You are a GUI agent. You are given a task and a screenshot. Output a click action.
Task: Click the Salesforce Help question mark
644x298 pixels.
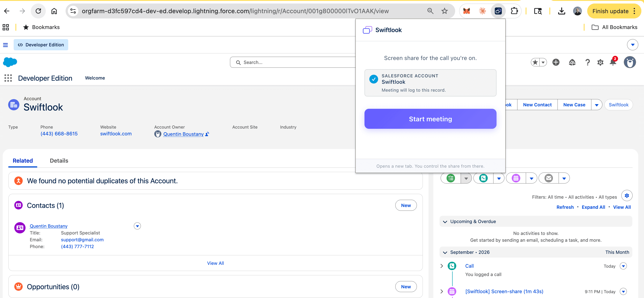[x=587, y=62]
